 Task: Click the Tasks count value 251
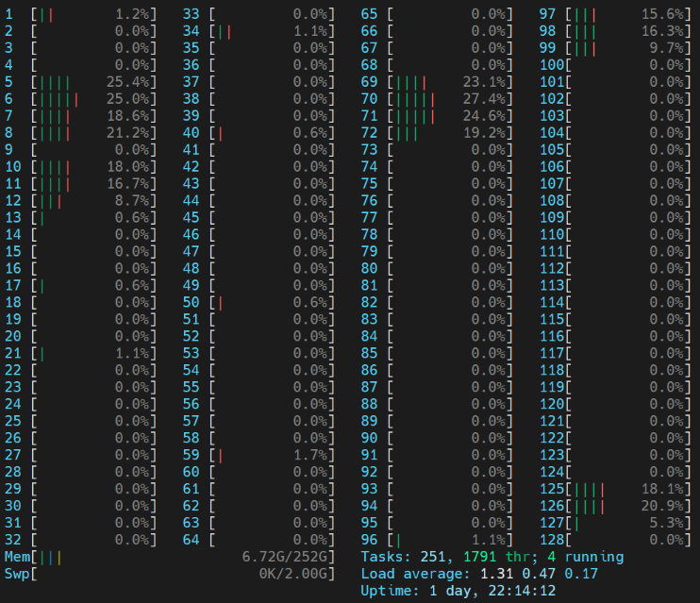point(436,557)
